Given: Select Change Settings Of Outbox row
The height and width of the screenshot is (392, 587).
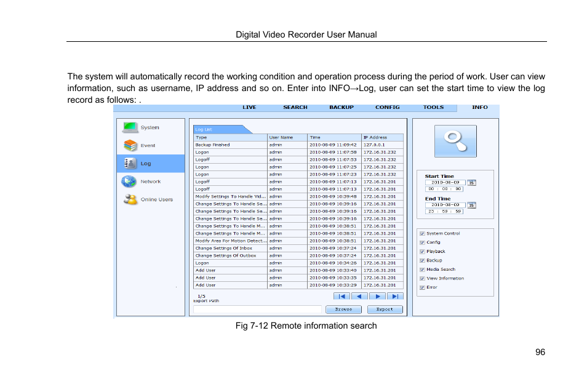Looking at the screenshot, I should click(298, 256).
